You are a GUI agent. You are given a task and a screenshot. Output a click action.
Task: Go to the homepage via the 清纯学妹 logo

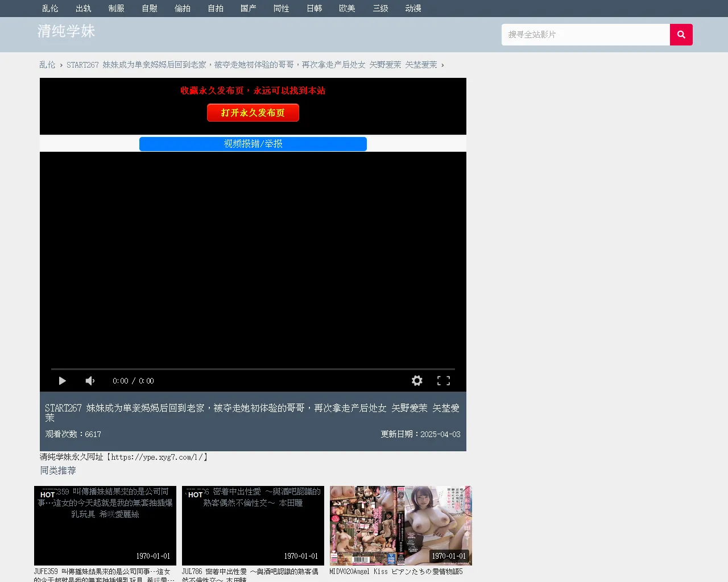pos(67,31)
